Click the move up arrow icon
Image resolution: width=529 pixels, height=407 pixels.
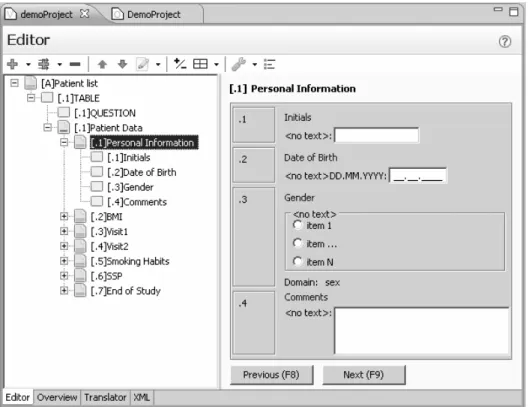(102, 64)
